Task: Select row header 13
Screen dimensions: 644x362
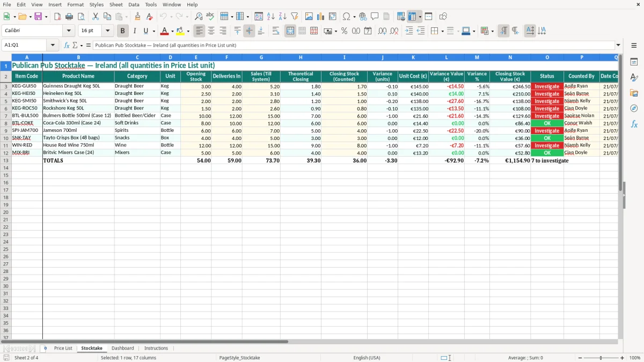Action: click(6, 160)
